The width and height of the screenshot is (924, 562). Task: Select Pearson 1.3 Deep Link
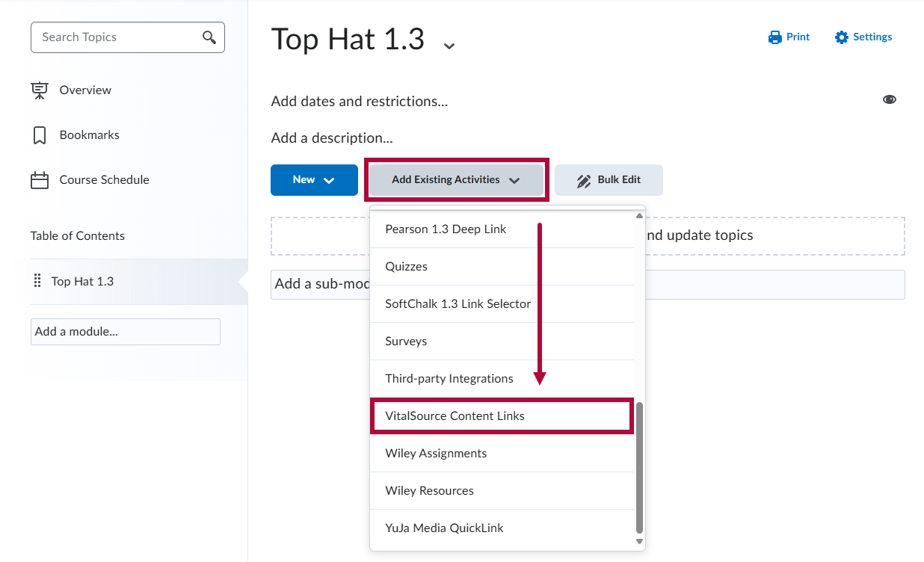click(502, 229)
